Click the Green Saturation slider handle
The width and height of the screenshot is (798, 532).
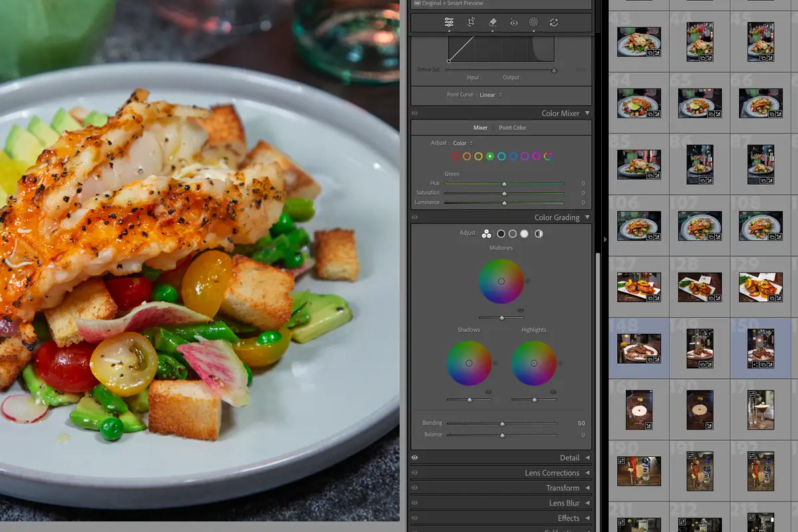pyautogui.click(x=504, y=193)
